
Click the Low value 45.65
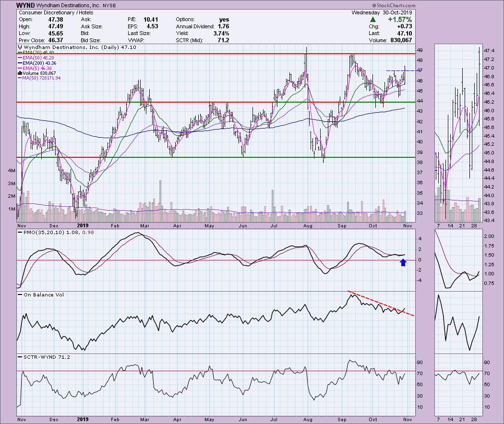click(x=55, y=34)
